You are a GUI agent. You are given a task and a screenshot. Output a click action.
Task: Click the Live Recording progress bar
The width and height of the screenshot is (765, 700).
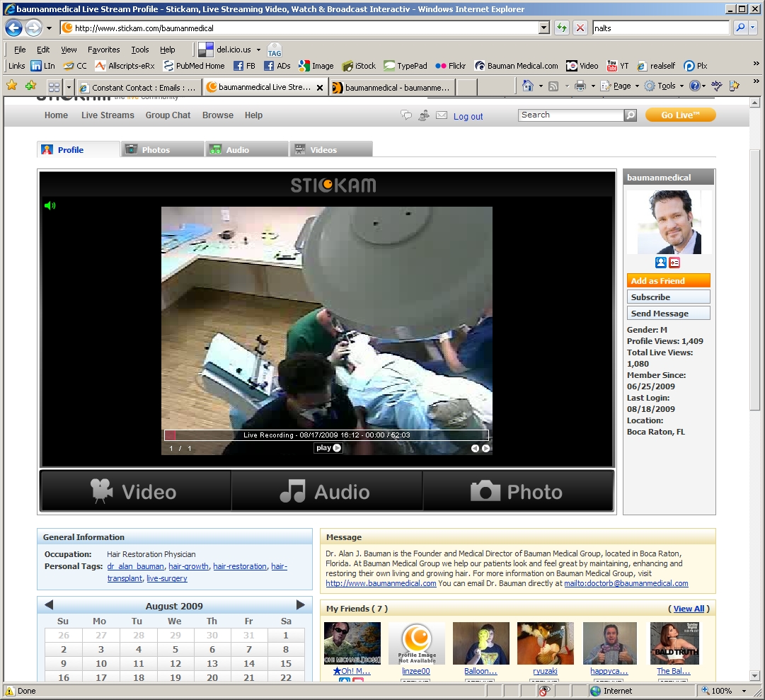pos(326,435)
